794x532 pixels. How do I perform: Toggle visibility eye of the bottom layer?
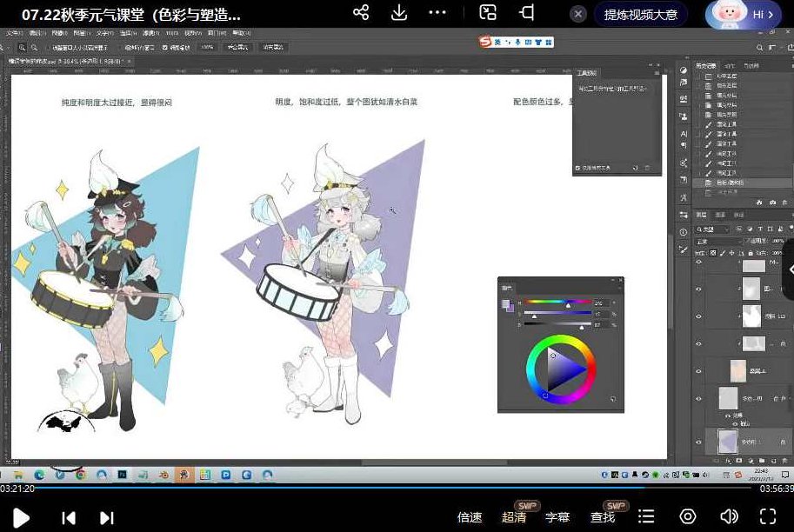click(x=699, y=442)
